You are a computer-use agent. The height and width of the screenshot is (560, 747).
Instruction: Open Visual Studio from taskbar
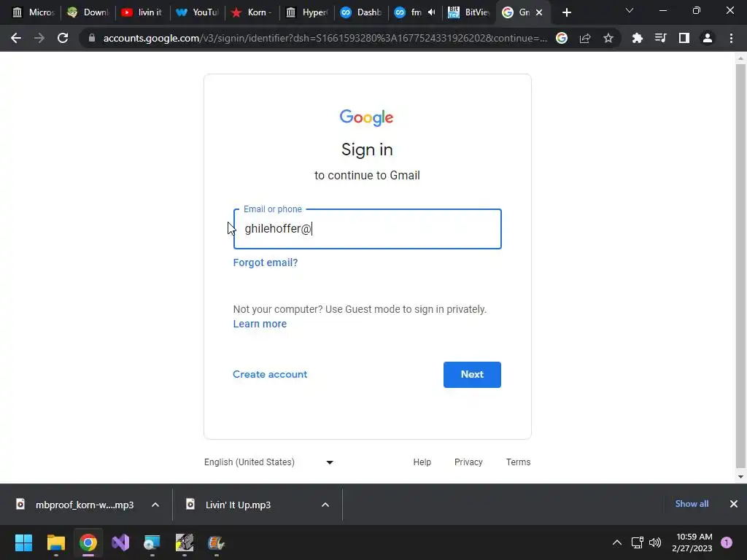(120, 542)
